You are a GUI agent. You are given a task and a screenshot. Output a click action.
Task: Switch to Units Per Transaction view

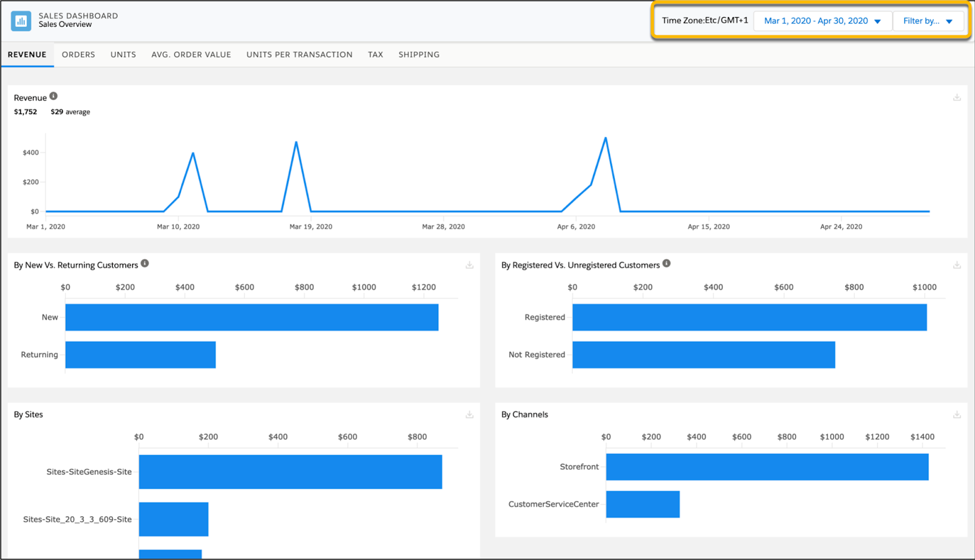pos(299,54)
